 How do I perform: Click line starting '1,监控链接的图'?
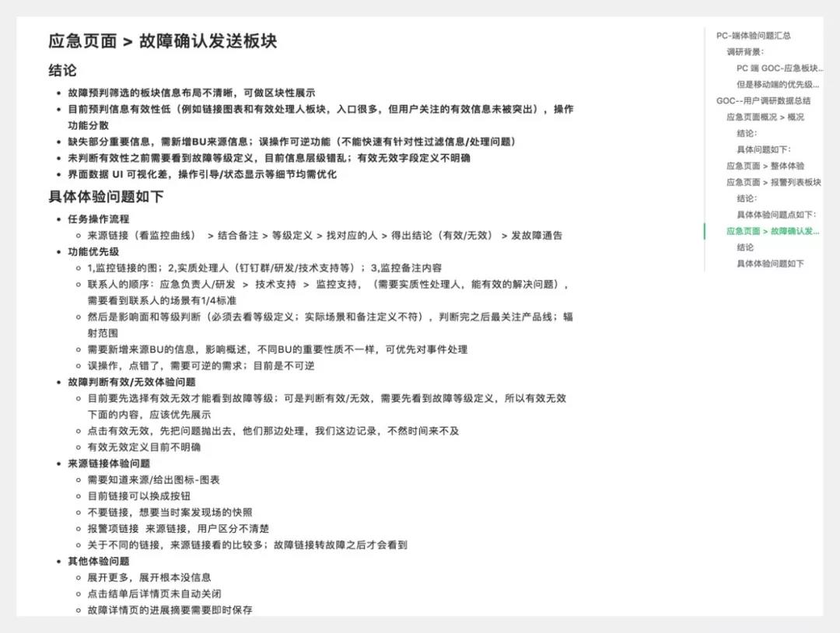tap(264, 268)
